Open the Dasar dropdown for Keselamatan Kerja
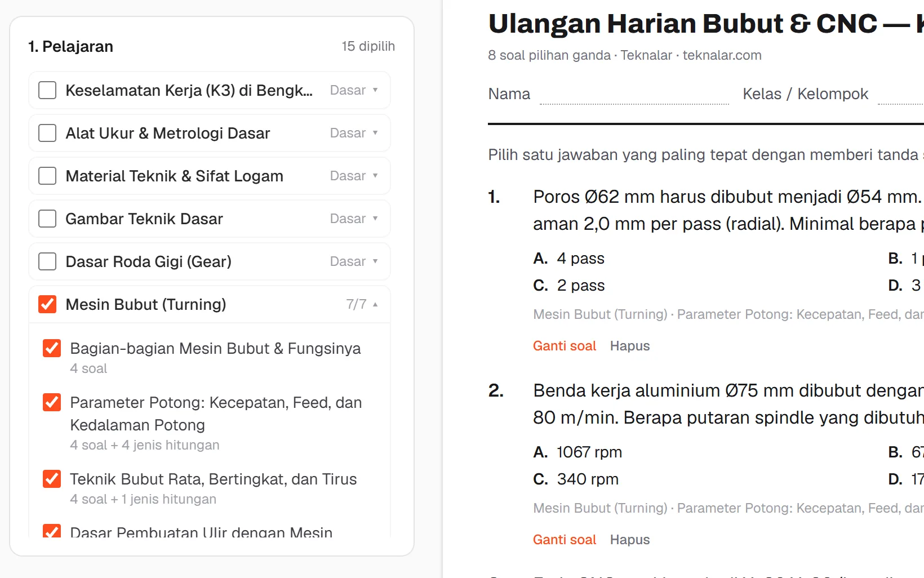 pyautogui.click(x=354, y=90)
